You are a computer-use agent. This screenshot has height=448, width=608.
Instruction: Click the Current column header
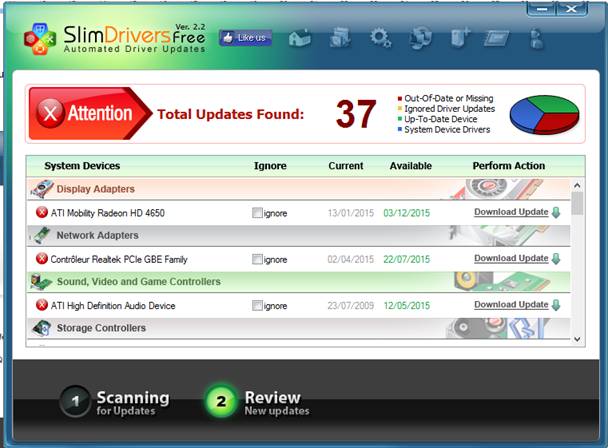(x=346, y=166)
